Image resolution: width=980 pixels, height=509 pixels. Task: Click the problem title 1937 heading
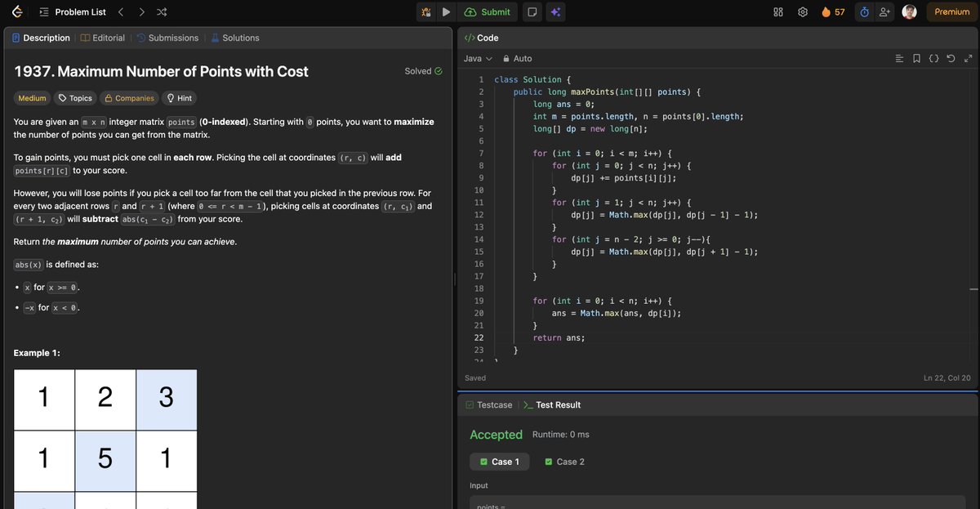[161, 71]
